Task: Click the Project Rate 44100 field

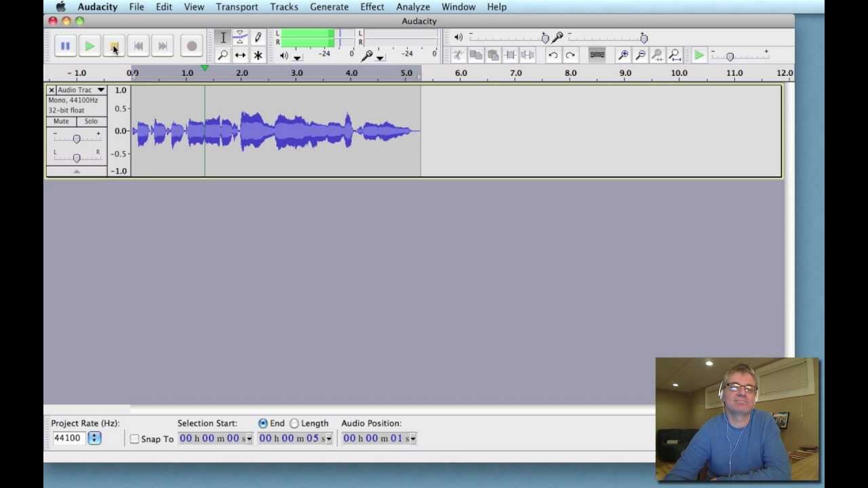Action: click(71, 438)
